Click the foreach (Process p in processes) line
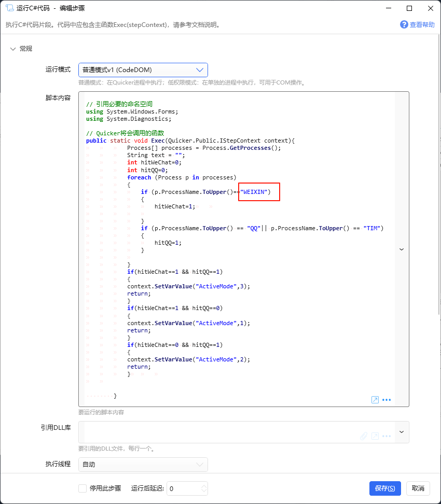 tap(182, 177)
